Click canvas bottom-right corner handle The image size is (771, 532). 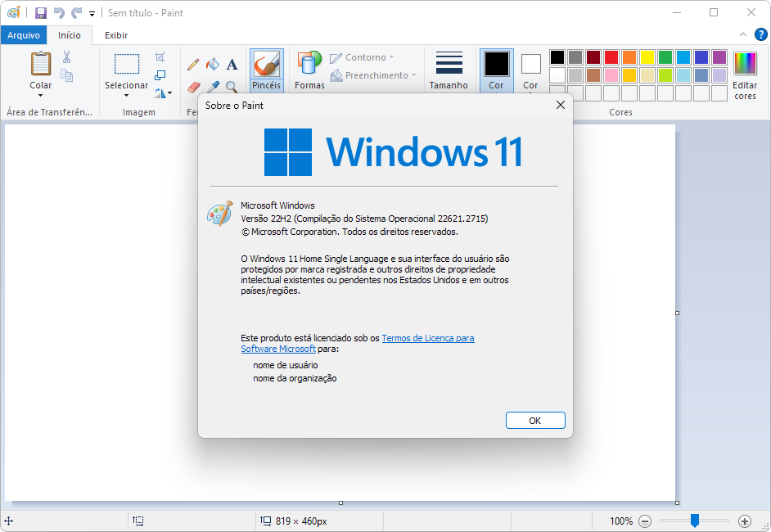[678, 503]
